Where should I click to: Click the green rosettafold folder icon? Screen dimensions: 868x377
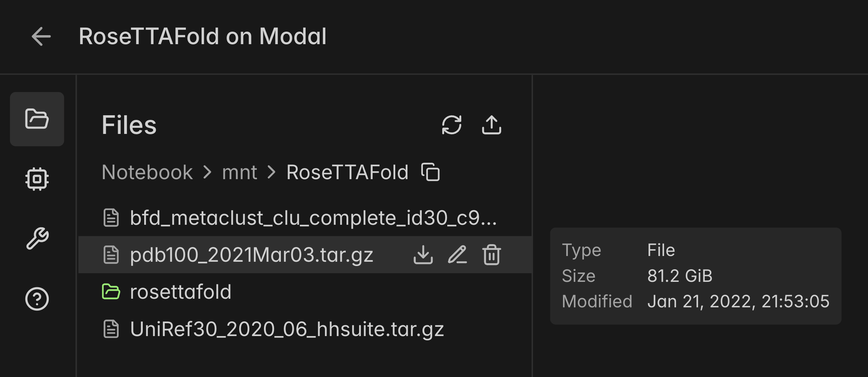pyautogui.click(x=111, y=292)
